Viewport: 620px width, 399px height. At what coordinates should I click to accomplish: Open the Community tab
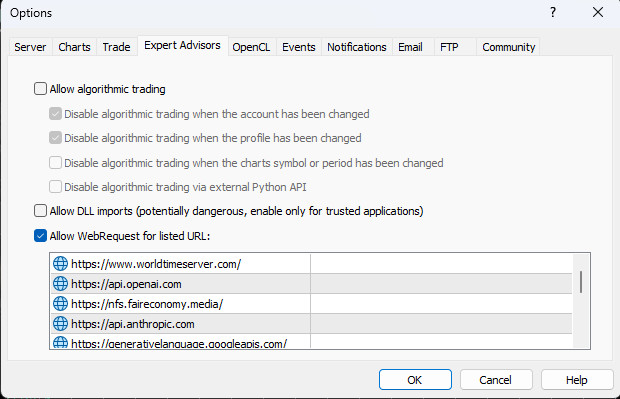click(508, 47)
